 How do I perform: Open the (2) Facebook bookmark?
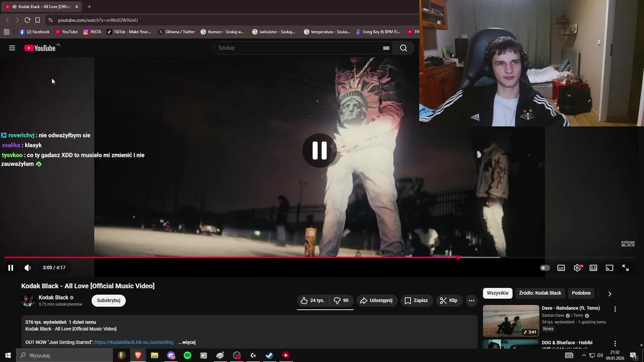pyautogui.click(x=35, y=32)
